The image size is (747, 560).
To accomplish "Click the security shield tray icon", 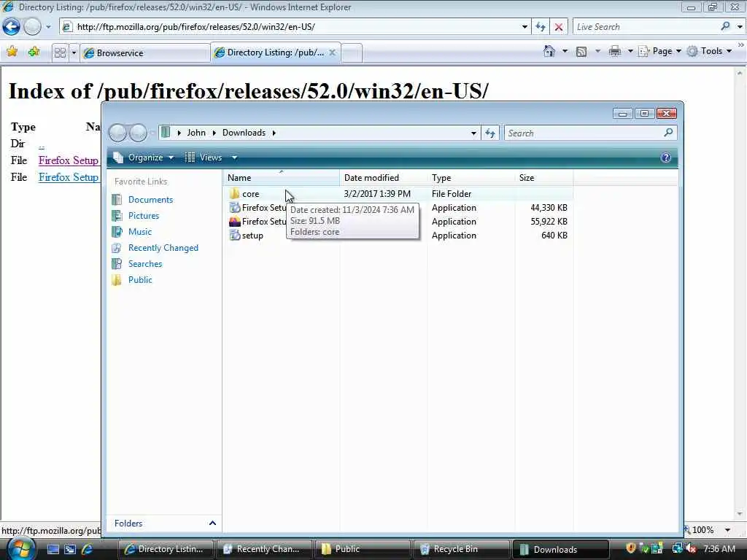I will 631,548.
